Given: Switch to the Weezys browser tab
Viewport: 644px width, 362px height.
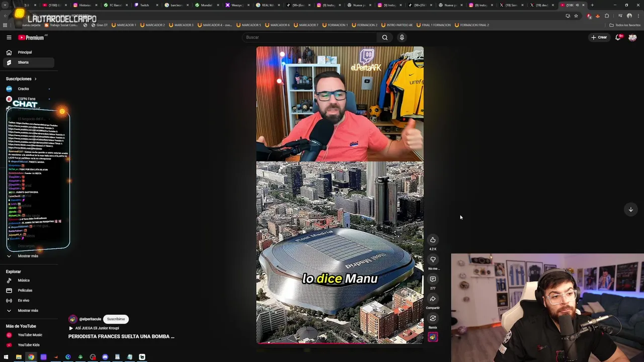Looking at the screenshot, I should point(236,5).
